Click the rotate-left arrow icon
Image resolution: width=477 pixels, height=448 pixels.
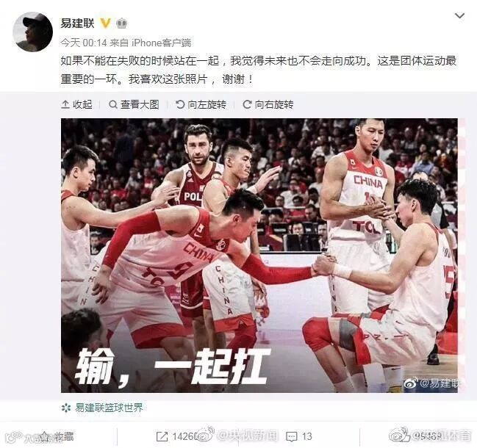180,105
